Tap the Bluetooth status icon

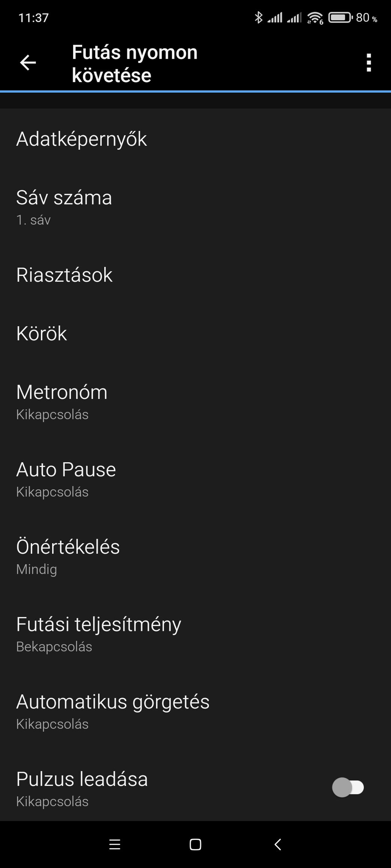click(259, 18)
